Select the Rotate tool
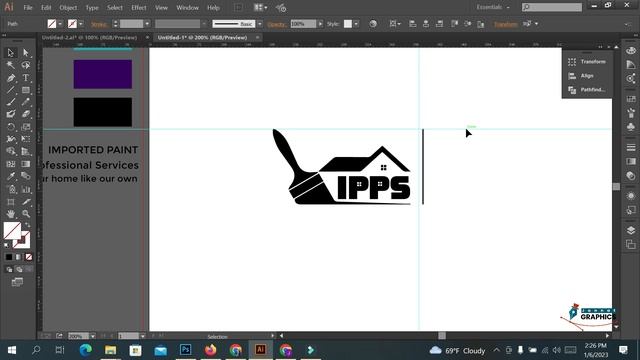Viewport: 640px width, 360px height. [11, 127]
